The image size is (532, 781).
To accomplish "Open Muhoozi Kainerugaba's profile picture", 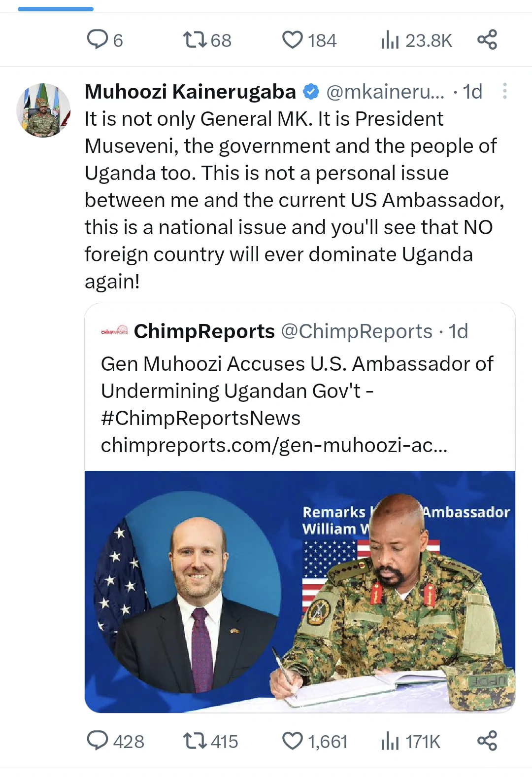I will (43, 110).
